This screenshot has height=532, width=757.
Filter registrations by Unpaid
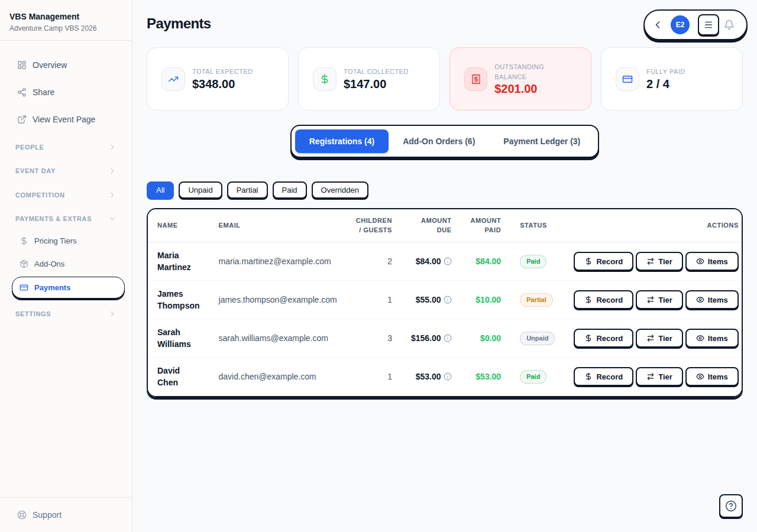[x=200, y=190]
